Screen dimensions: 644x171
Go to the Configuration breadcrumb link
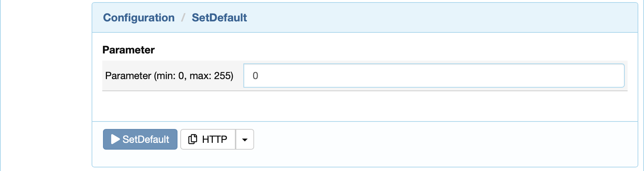click(139, 17)
